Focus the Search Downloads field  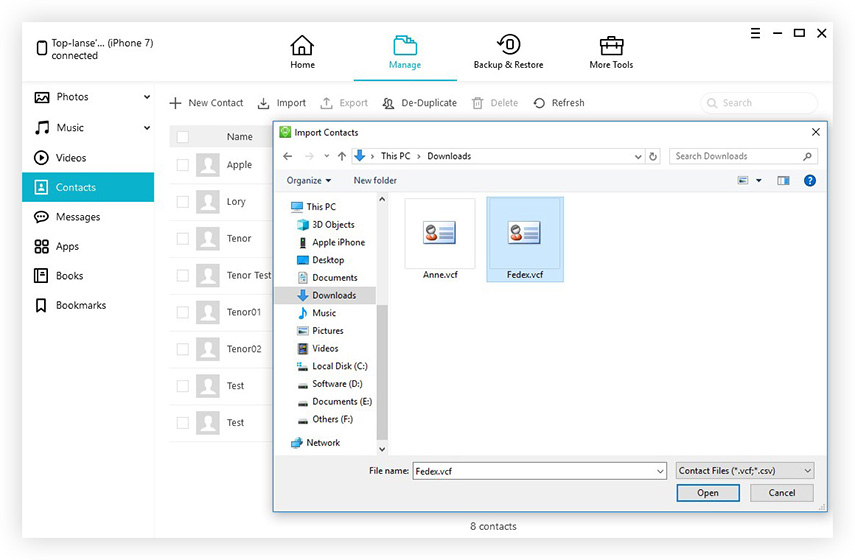pyautogui.click(x=743, y=156)
